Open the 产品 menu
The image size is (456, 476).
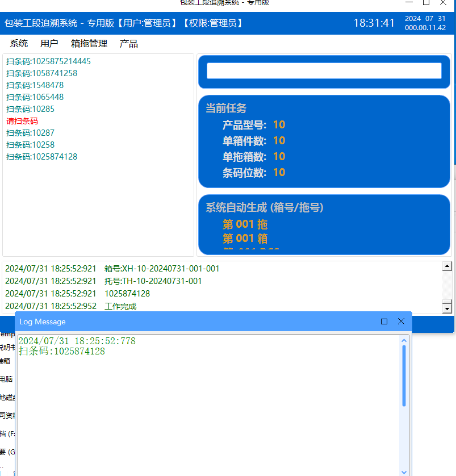click(x=129, y=44)
